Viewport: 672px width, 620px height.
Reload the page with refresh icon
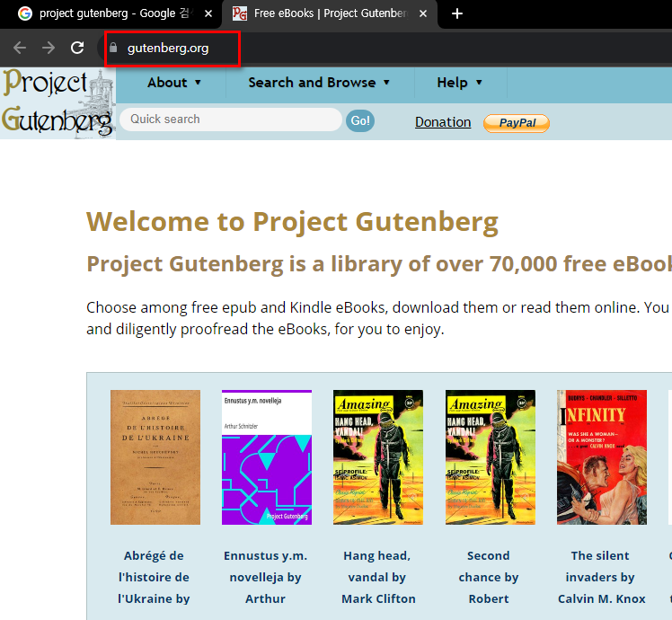pos(77,48)
